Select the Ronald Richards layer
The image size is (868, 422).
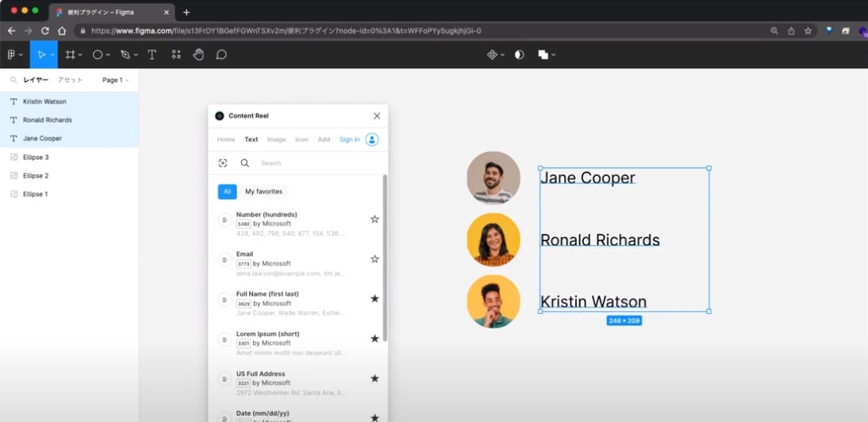tap(69, 119)
